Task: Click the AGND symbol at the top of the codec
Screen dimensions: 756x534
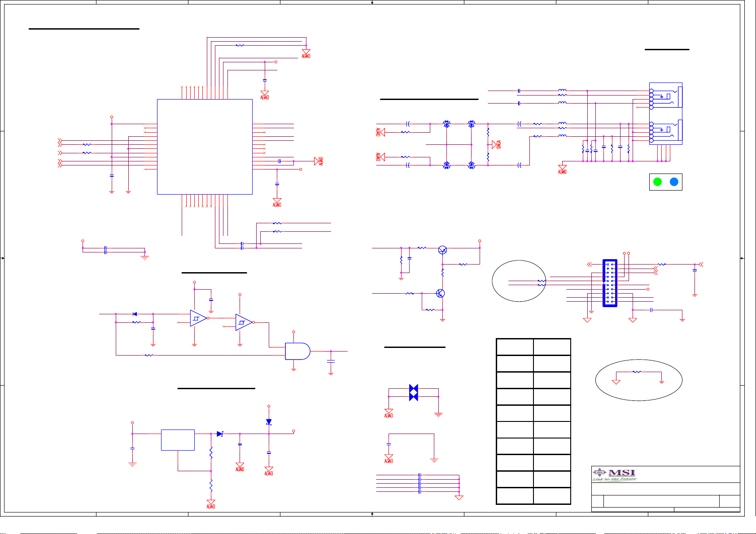Action: click(x=306, y=53)
